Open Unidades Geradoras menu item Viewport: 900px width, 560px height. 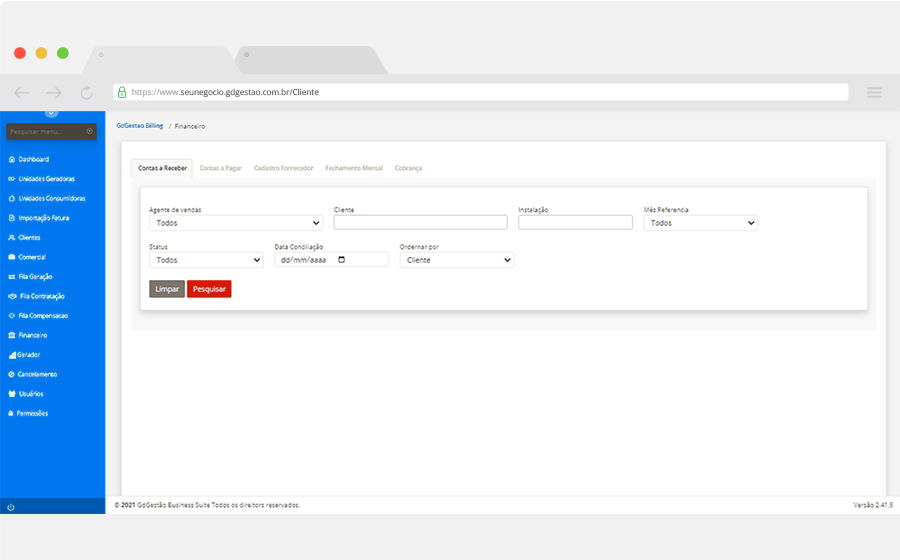(x=46, y=179)
